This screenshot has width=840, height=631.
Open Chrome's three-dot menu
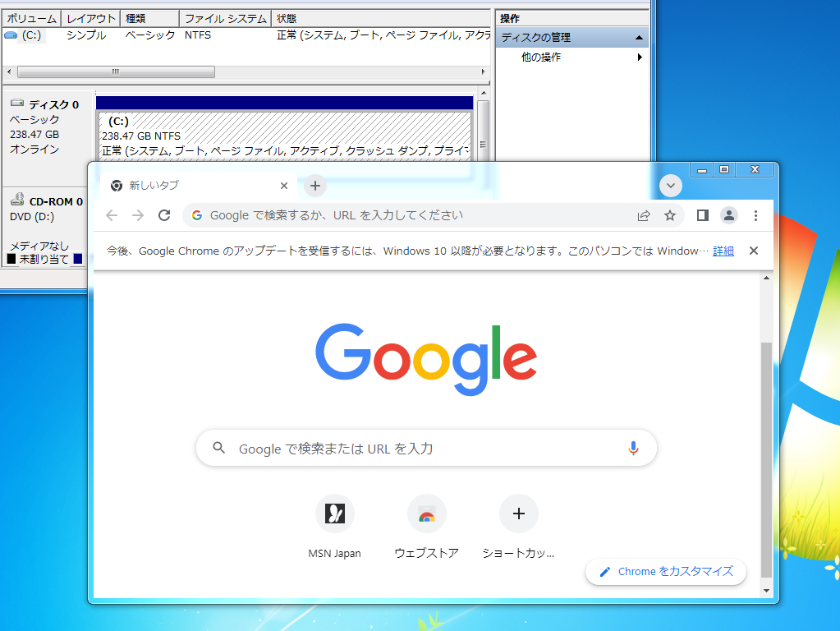[755, 214]
